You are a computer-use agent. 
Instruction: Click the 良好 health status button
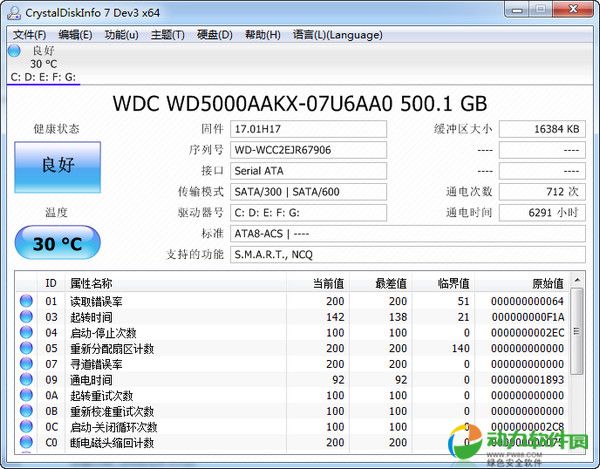point(57,166)
